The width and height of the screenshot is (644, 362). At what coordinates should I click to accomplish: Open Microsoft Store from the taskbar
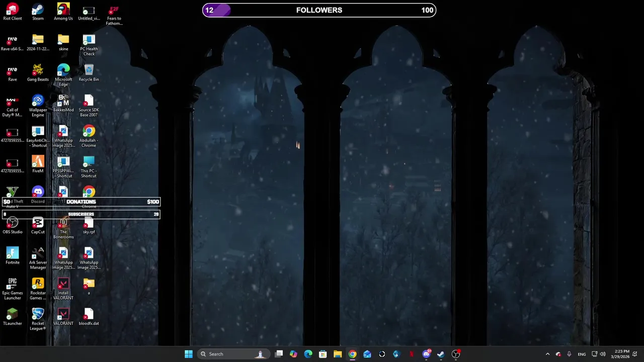click(323, 354)
